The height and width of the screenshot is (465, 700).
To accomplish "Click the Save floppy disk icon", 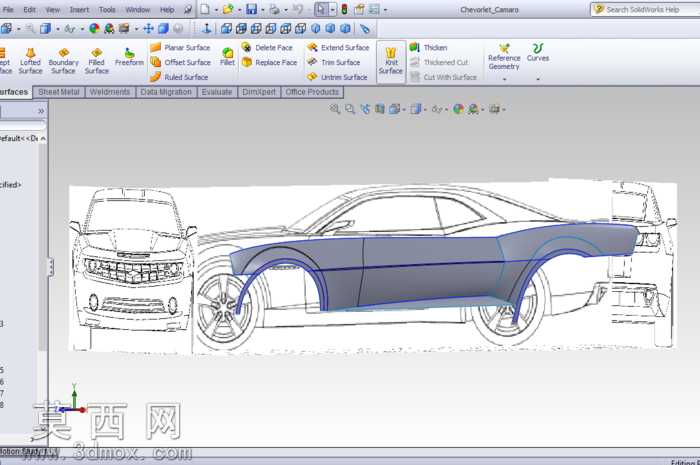I will point(252,9).
